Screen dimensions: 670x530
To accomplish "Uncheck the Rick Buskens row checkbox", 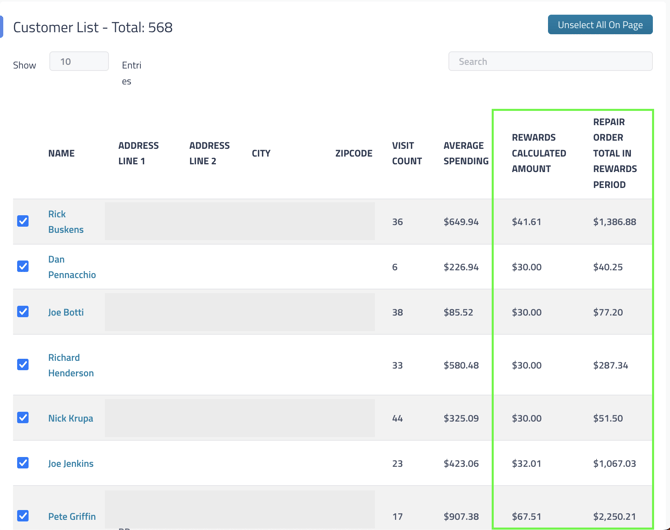I will coord(23,221).
